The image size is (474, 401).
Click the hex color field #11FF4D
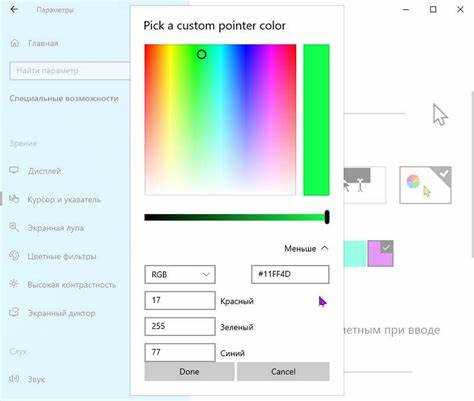coord(290,274)
